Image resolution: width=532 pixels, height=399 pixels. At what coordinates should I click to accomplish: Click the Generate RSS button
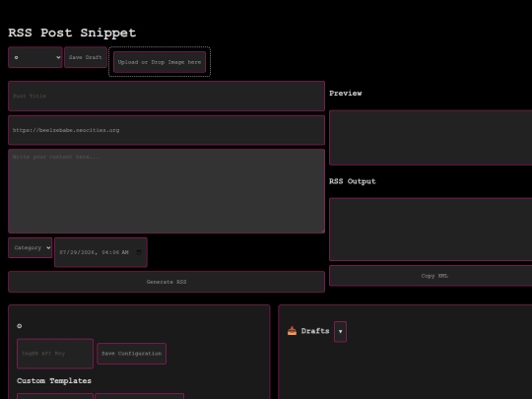point(166,282)
